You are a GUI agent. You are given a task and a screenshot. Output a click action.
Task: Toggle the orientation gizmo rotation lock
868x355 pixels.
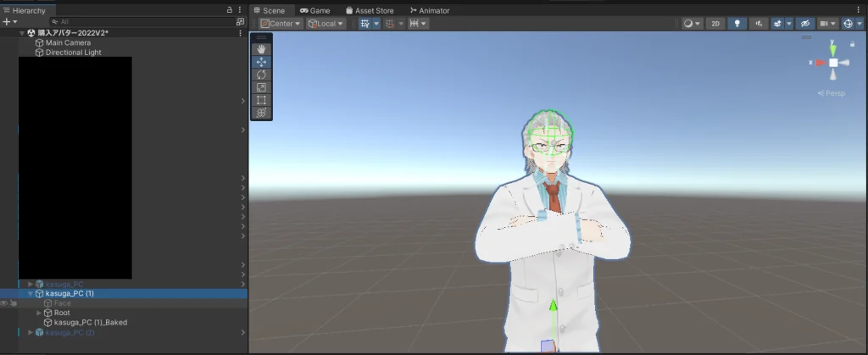coord(852,44)
